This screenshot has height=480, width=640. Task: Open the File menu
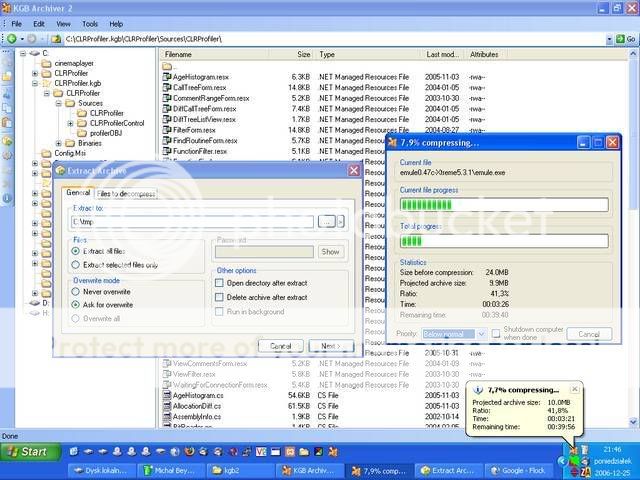point(16,24)
